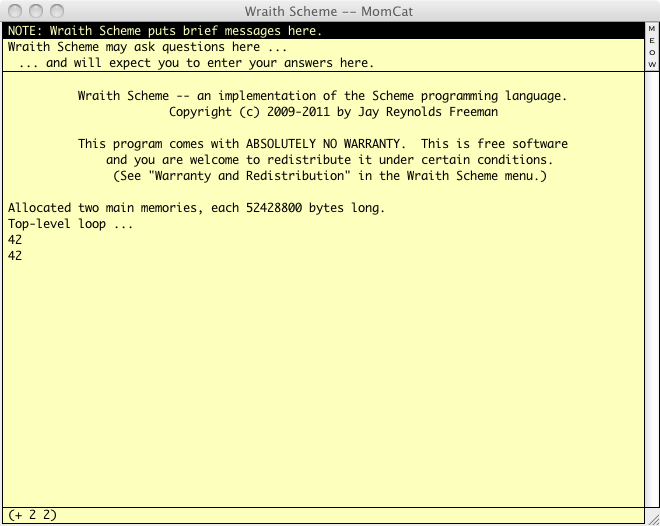The width and height of the screenshot is (660, 526).
Task: Click the O indicator in the MEOW panel
Action: tap(652, 52)
